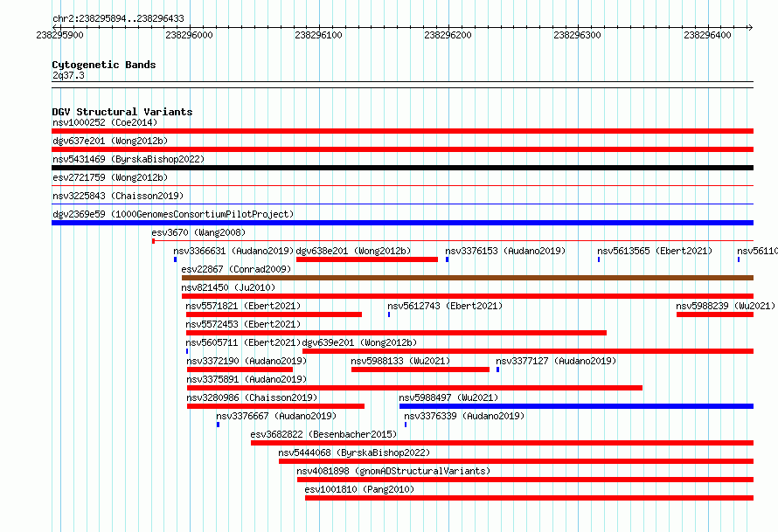This screenshot has width=778, height=532.
Task: Click the red bar under nsv3372190
Action: [x=240, y=370]
